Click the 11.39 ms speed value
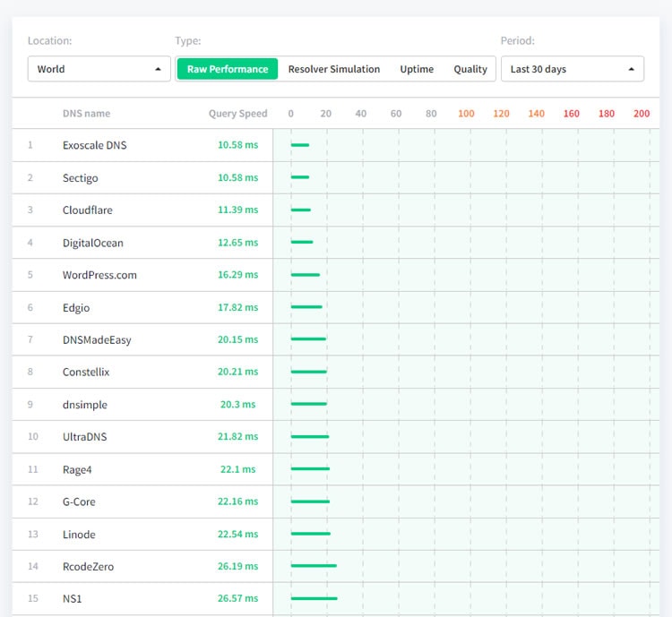 pos(237,210)
